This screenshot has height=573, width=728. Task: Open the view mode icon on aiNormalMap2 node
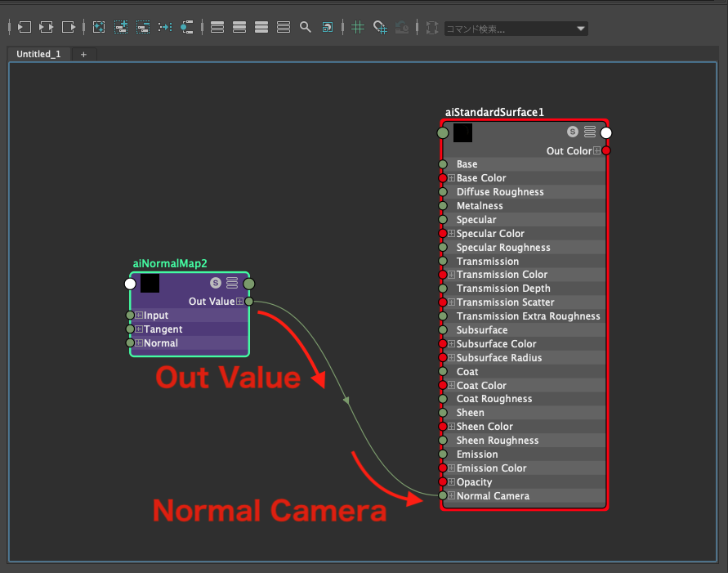[x=232, y=284]
